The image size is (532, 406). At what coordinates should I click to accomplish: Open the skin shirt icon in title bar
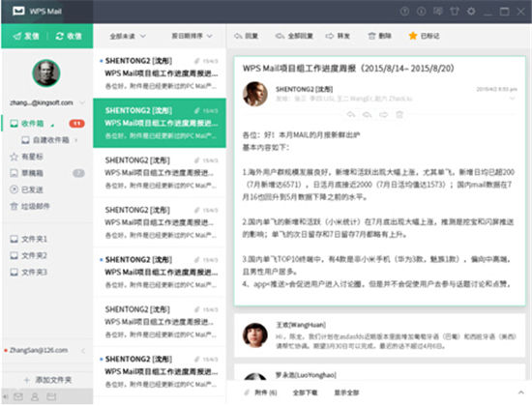click(455, 12)
